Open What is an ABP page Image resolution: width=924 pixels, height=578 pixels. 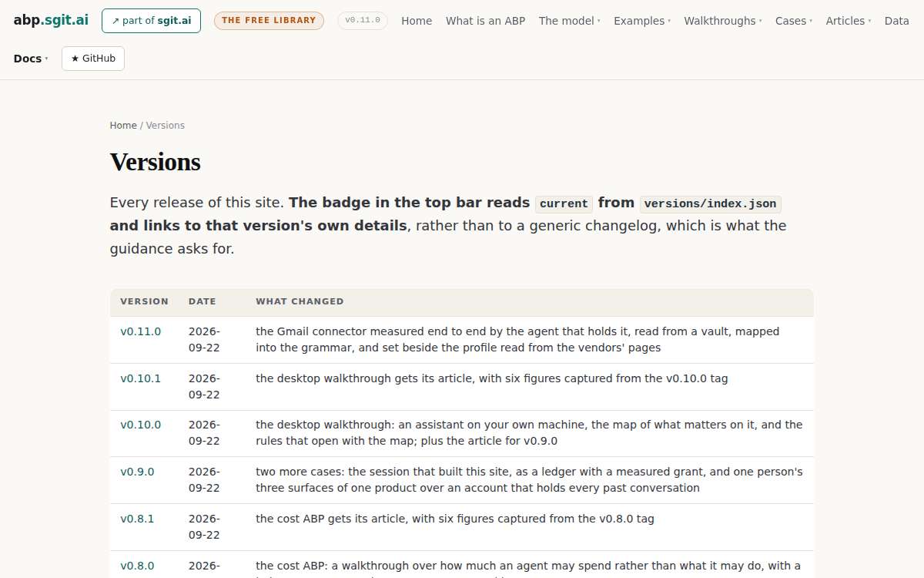point(485,21)
